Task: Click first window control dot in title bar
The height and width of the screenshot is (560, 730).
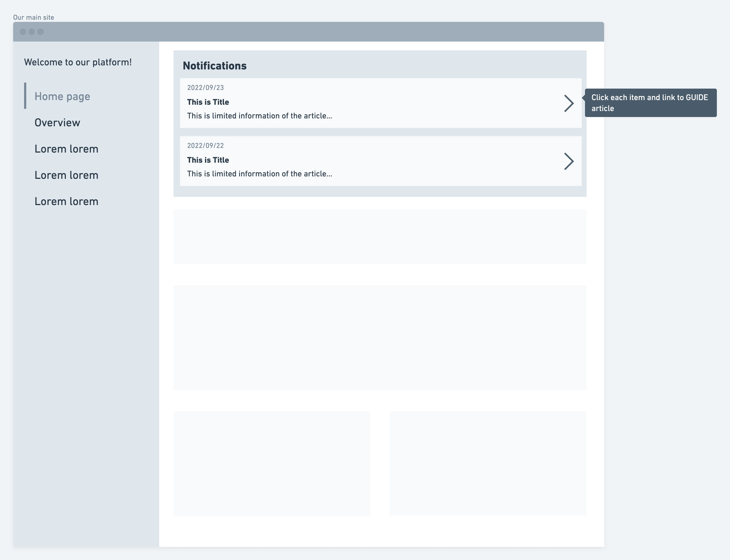Action: pyautogui.click(x=23, y=32)
